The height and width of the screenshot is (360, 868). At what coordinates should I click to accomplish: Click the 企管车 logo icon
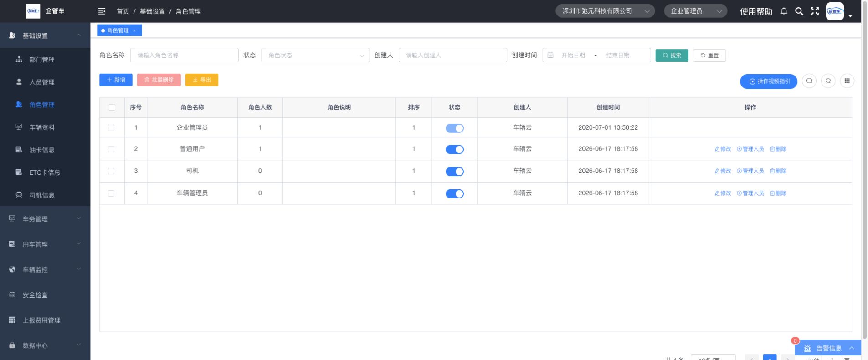point(33,11)
